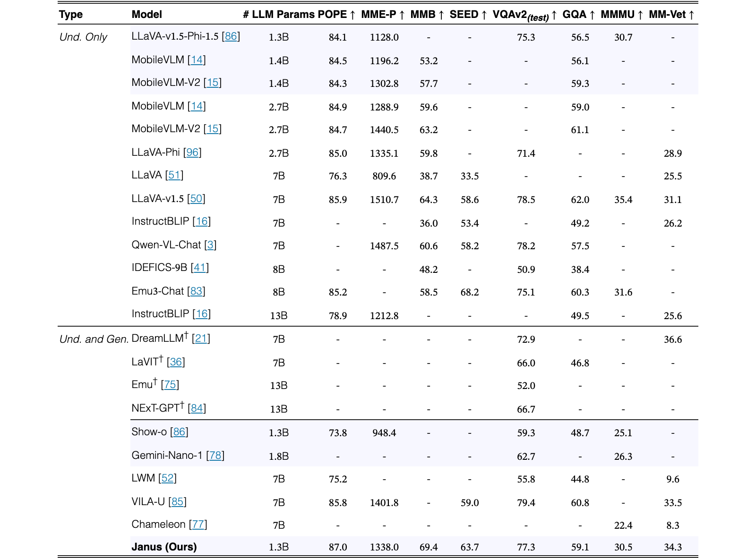The width and height of the screenshot is (756, 558).
Task: Follow reference 51 next to LLaVA
Action: pos(174,175)
